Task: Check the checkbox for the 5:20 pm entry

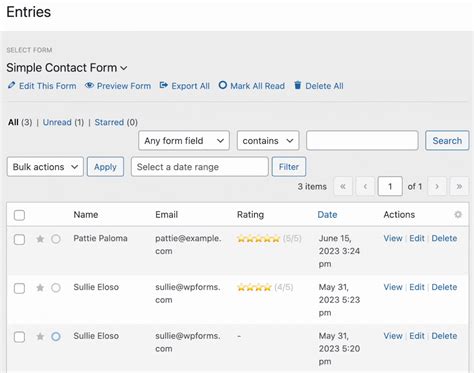Action: click(x=19, y=337)
